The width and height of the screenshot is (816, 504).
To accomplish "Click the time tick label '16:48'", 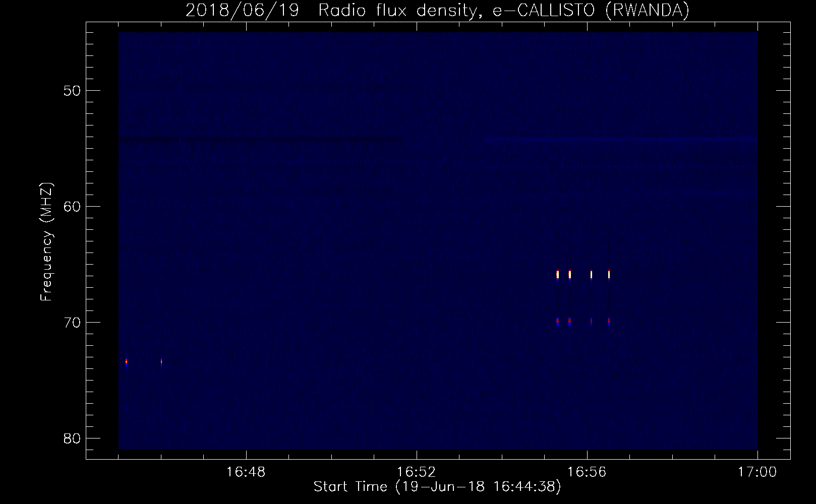I will (246, 472).
